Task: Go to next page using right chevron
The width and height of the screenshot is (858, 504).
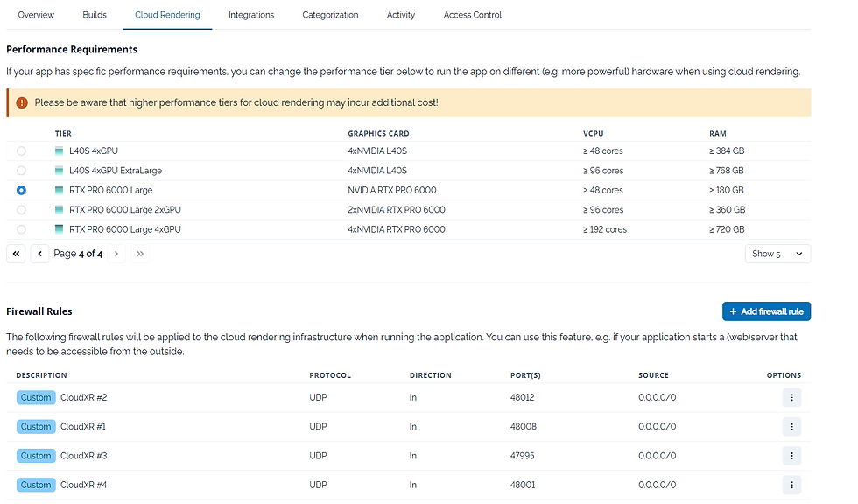Action: tap(116, 253)
